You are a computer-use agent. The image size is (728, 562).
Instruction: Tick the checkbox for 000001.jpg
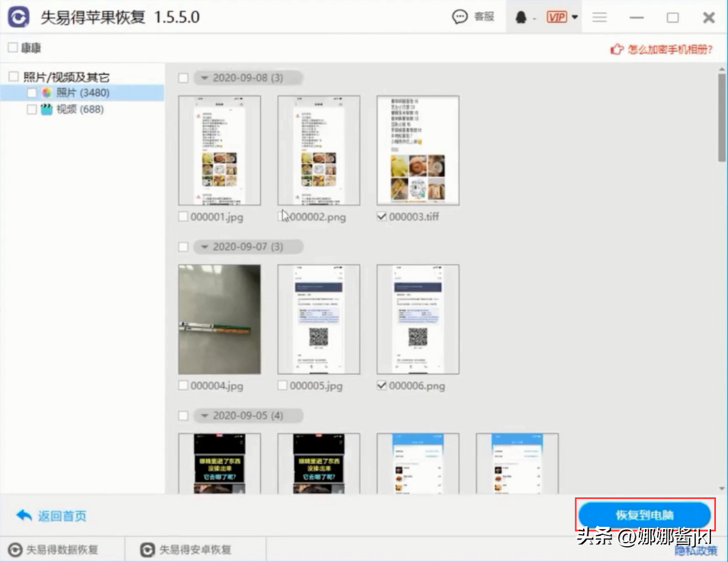pos(183,216)
